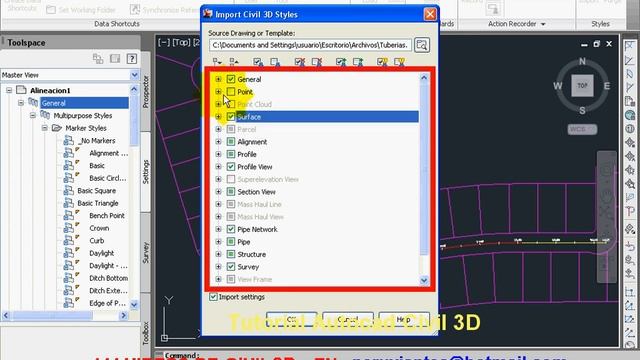This screenshot has width=640, height=360.
Task: Toggle the General category checkbox
Action: point(231,79)
